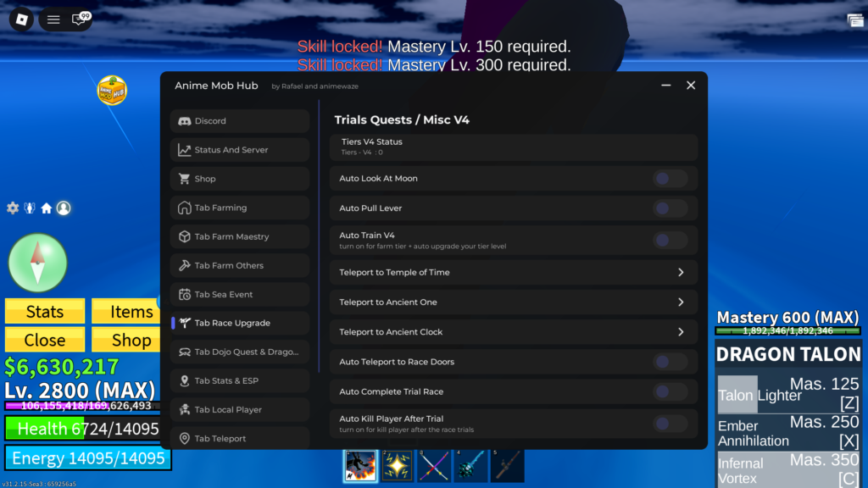Click the icon of Tab Dojo Quest & Dragon
This screenshot has height=488, width=868.
tap(184, 352)
